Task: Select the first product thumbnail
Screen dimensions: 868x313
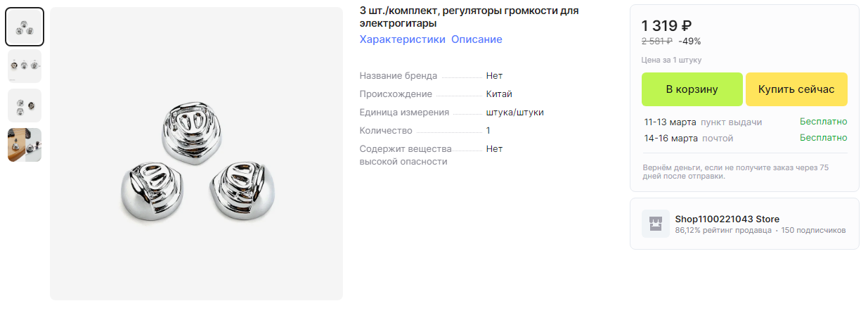Action: pyautogui.click(x=25, y=27)
